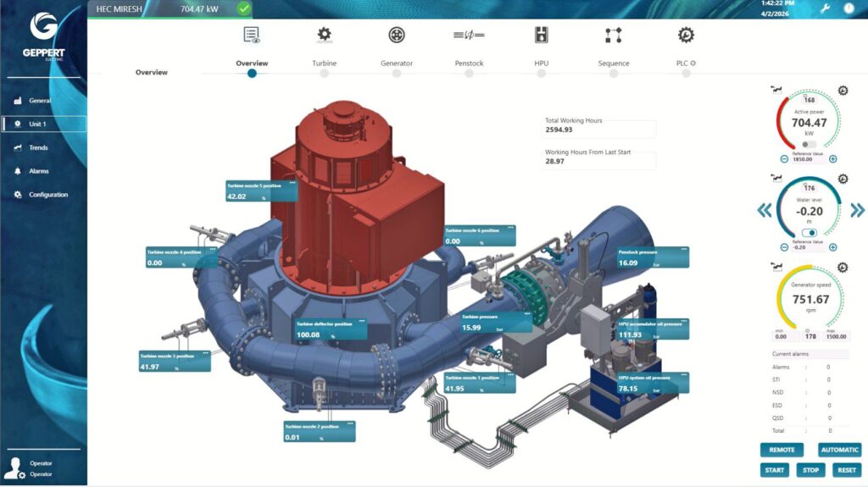868x487 pixels.
Task: Go to next gauge with right chevrons
Action: [858, 210]
